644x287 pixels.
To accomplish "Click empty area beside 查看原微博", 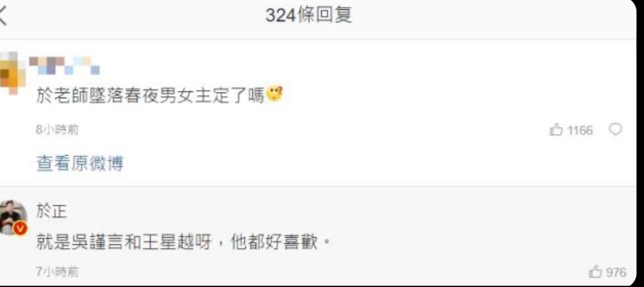I will pos(370,164).
